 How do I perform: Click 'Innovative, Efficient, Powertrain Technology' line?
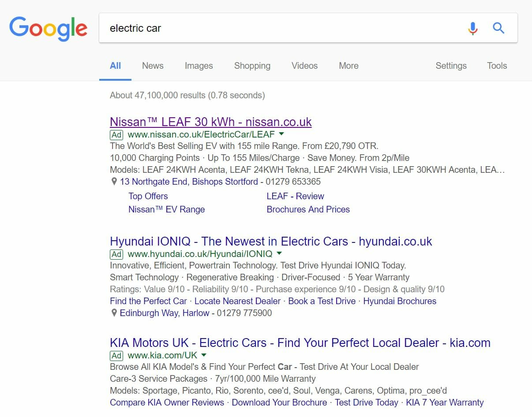(x=258, y=265)
